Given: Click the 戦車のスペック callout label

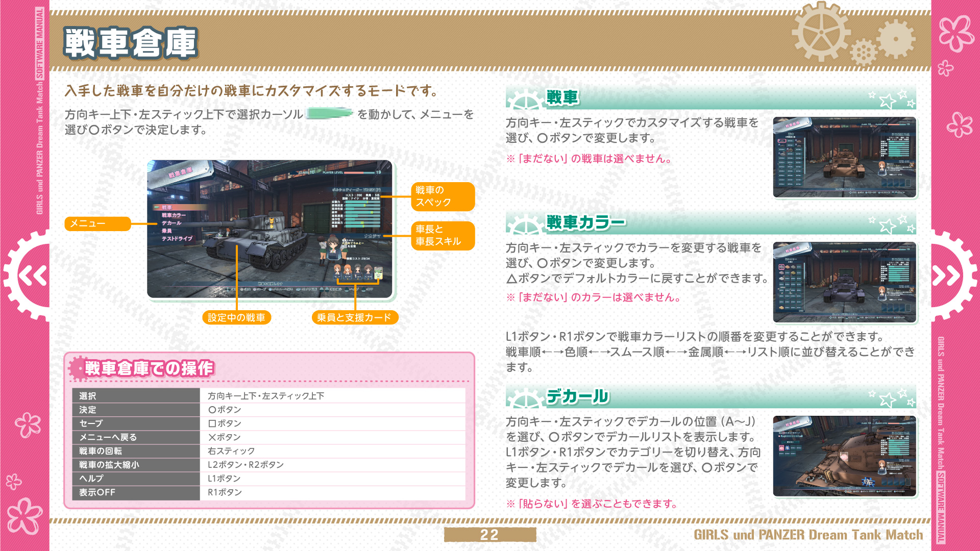Looking at the screenshot, I should point(443,196).
